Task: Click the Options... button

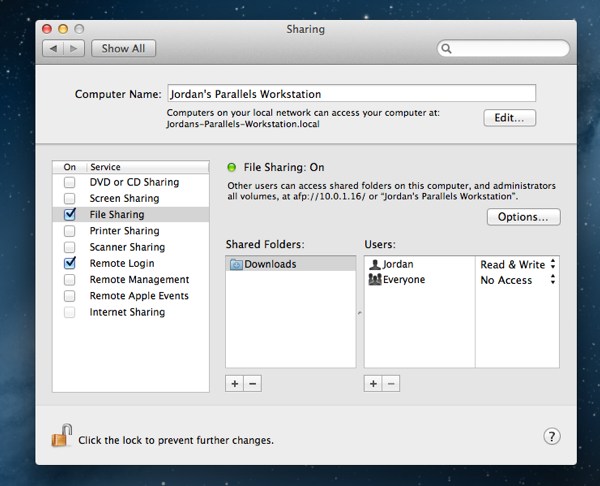Action: tap(523, 217)
